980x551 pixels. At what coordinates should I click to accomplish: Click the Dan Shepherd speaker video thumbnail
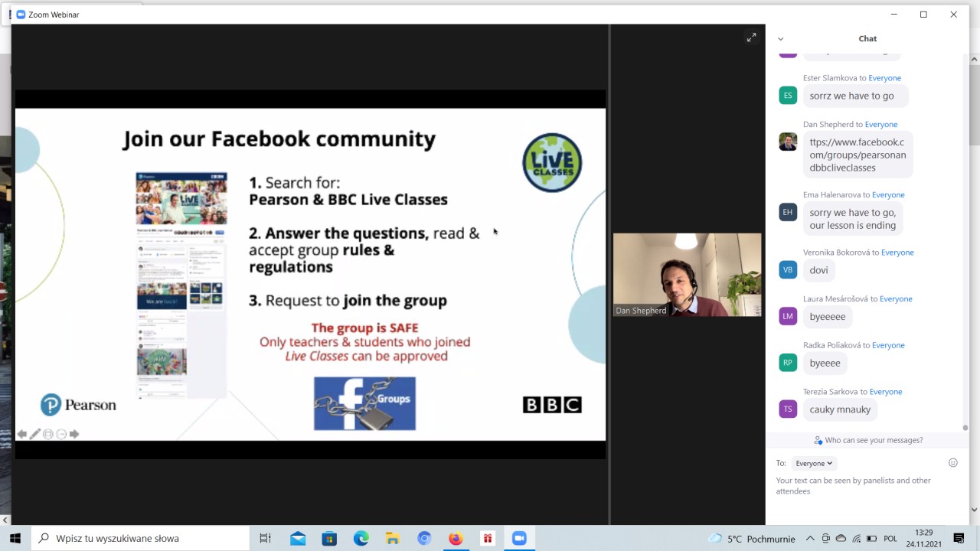[687, 275]
